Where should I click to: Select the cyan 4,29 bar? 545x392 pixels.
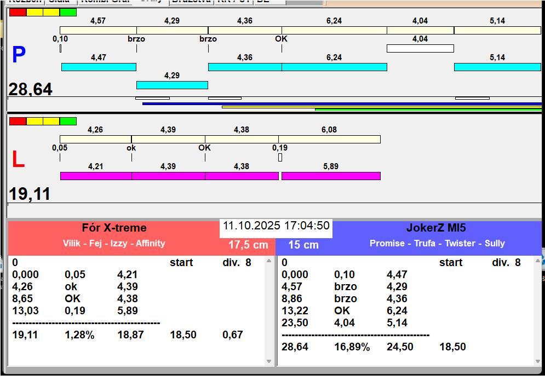click(172, 85)
